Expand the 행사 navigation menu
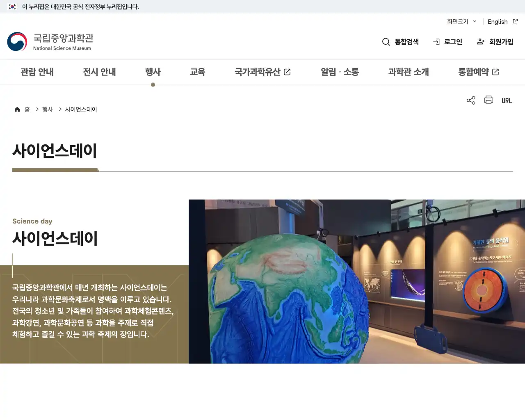The image size is (525, 420). (153, 72)
